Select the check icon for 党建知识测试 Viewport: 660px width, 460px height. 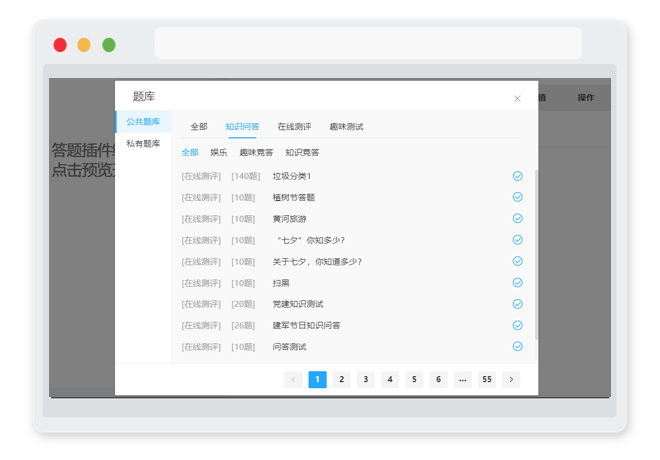click(517, 304)
